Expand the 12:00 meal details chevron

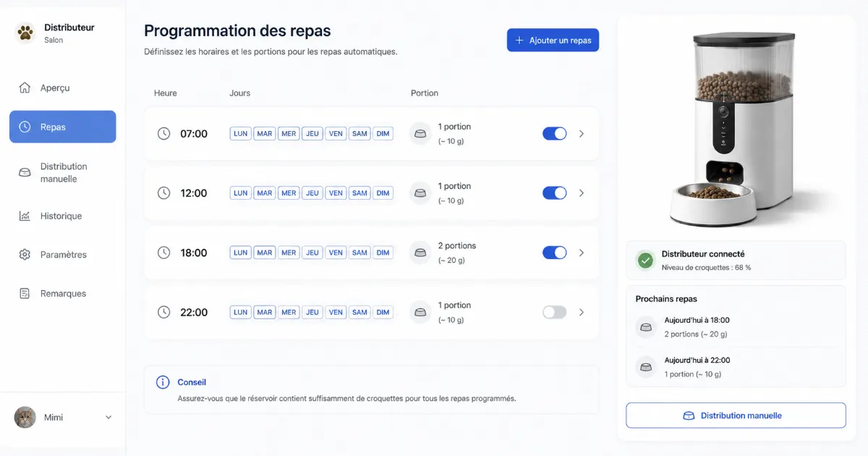tap(582, 193)
